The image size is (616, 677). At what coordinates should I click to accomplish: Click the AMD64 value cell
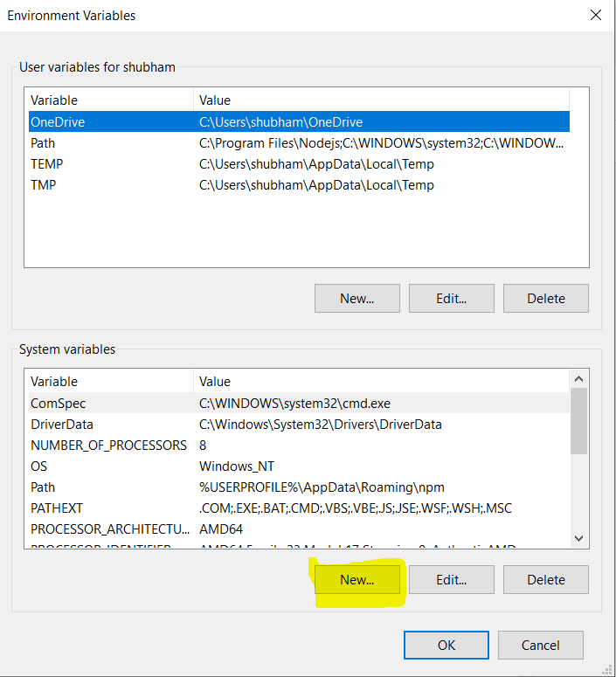[x=221, y=528]
